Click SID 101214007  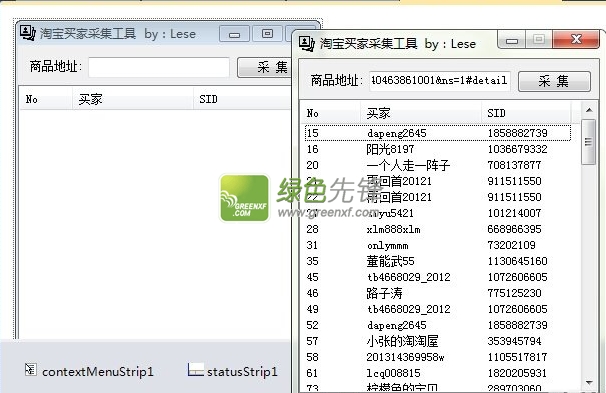point(514,213)
